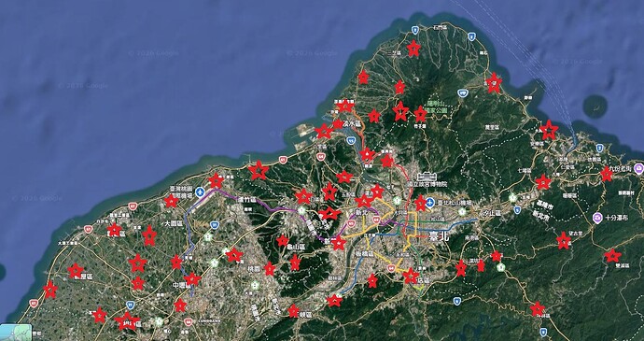Select the 龜山區 district label
The height and width of the screenshot is (341, 644).
click(296, 248)
